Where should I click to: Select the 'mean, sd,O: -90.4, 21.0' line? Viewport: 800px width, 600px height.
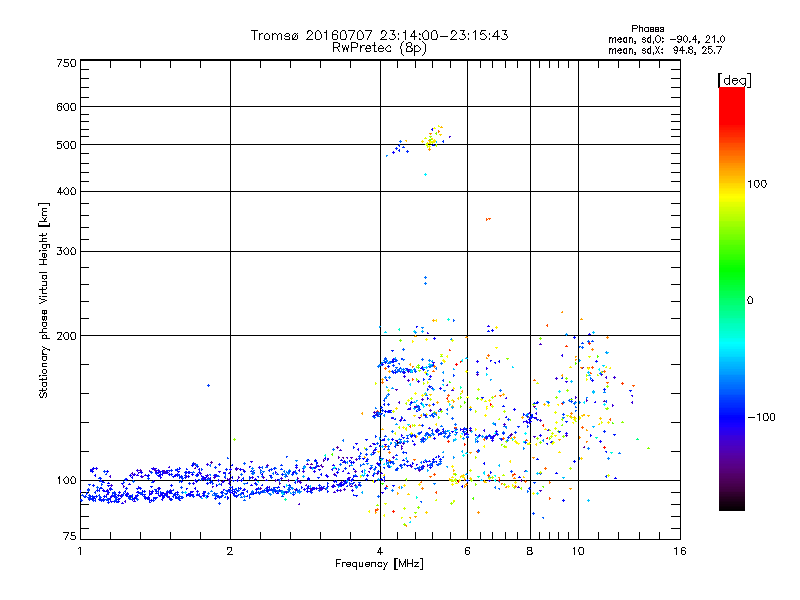[x=666, y=39]
